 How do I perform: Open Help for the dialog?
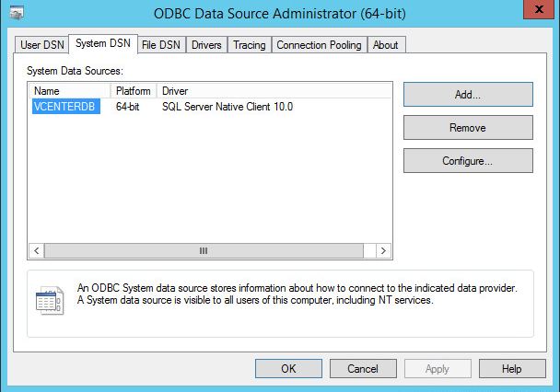512,368
